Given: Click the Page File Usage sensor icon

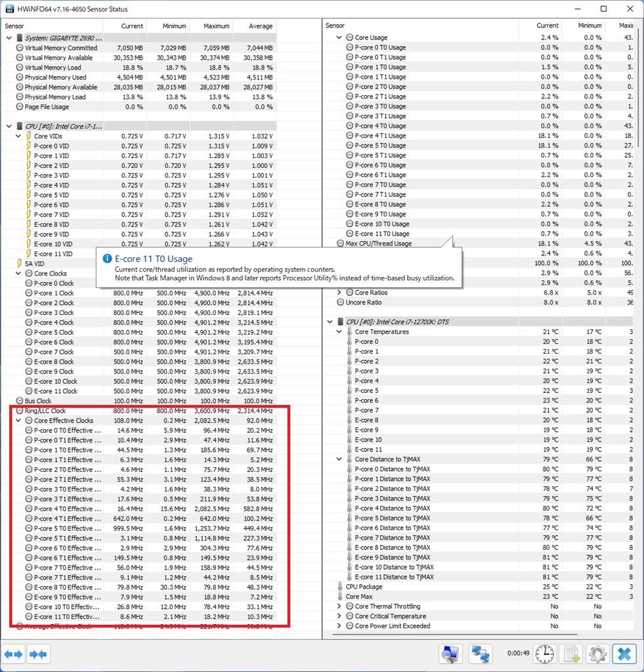Looking at the screenshot, I should click(19, 107).
